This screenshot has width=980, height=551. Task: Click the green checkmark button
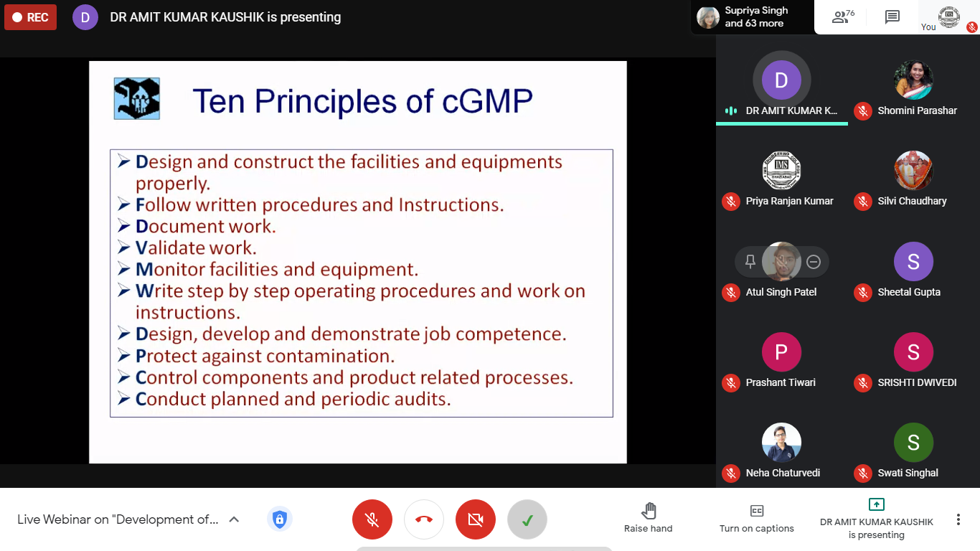click(527, 519)
